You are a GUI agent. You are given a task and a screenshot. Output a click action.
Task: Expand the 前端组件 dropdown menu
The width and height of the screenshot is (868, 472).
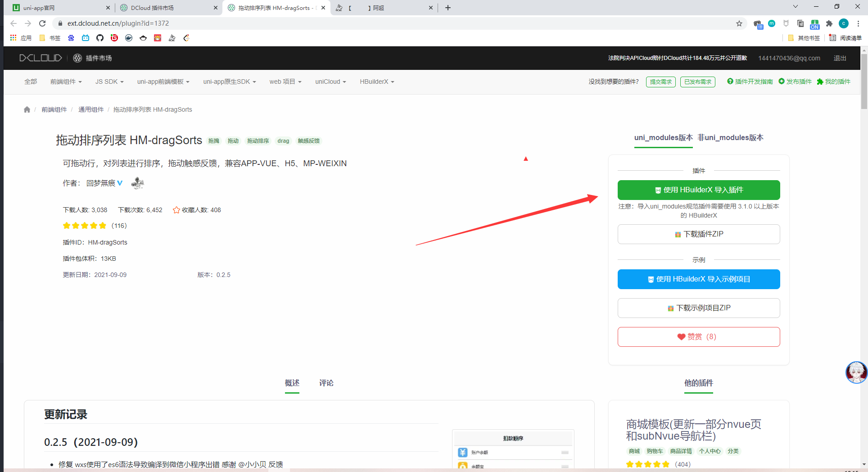(66, 82)
